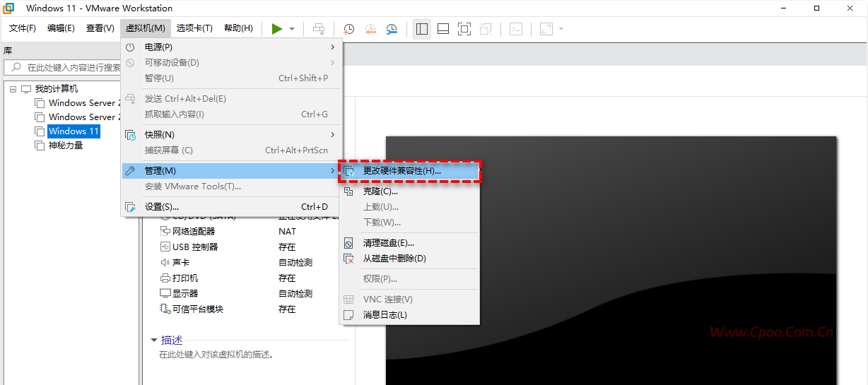Choose 更改硬件兼容性(H)... in submenu
This screenshot has width=868, height=385.
point(409,171)
